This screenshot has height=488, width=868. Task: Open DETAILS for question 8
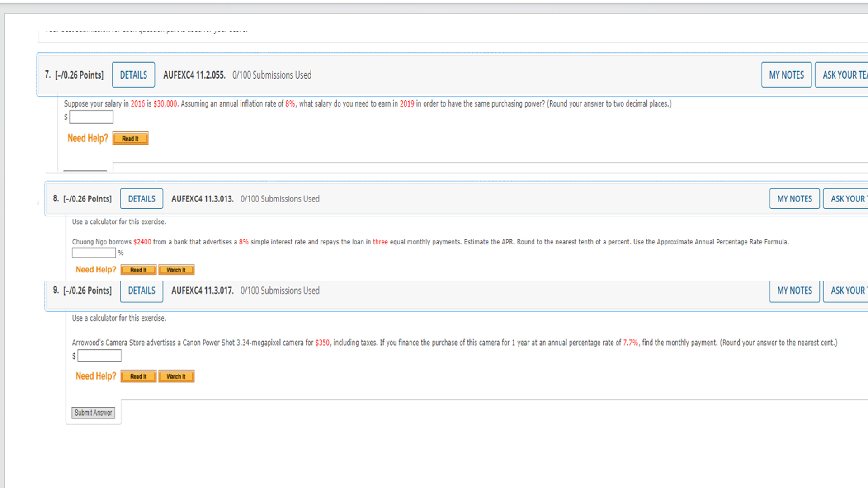click(x=141, y=198)
